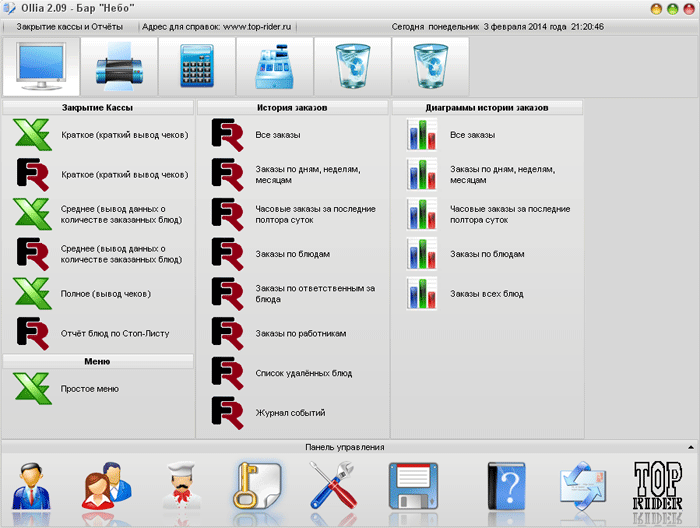Click the single businessman icon in control panel

pyautogui.click(x=31, y=486)
